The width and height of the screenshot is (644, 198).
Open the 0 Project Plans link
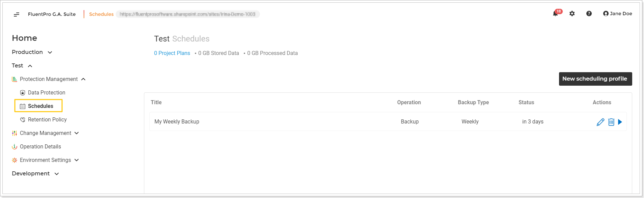(172, 53)
